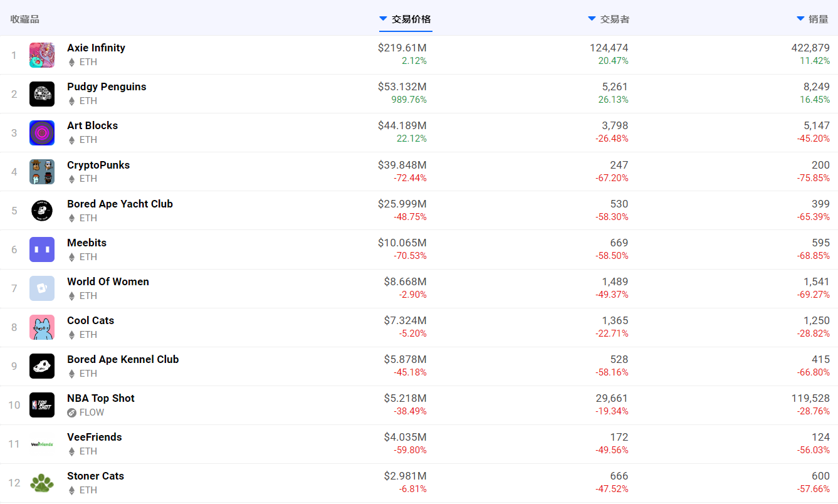Click the ETH icon under Bored Ape Kennel Club
The image size is (838, 504).
(x=71, y=374)
